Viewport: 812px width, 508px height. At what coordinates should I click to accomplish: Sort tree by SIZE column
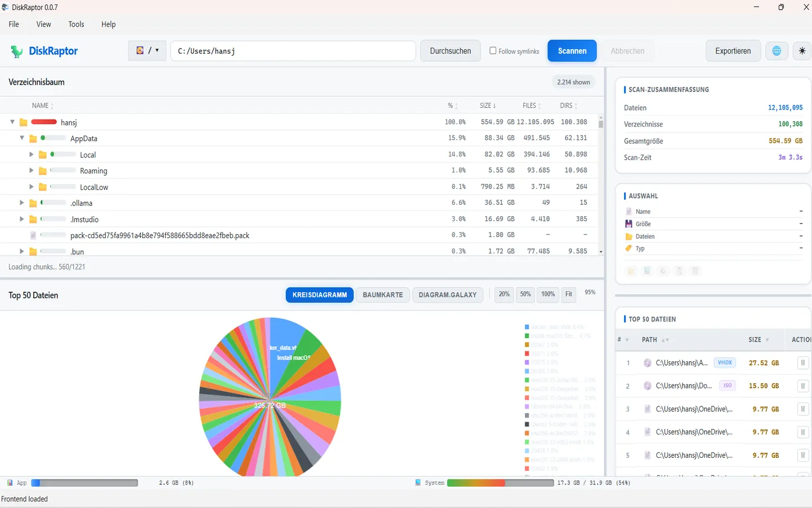click(488, 106)
